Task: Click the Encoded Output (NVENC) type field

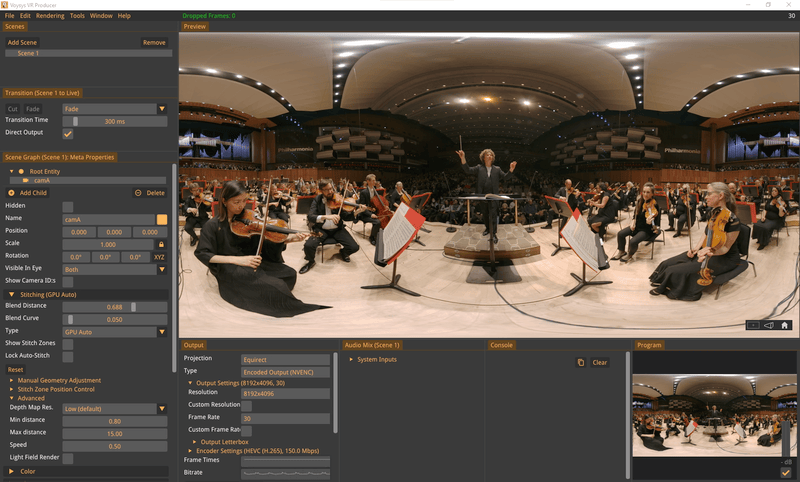Action: point(285,372)
